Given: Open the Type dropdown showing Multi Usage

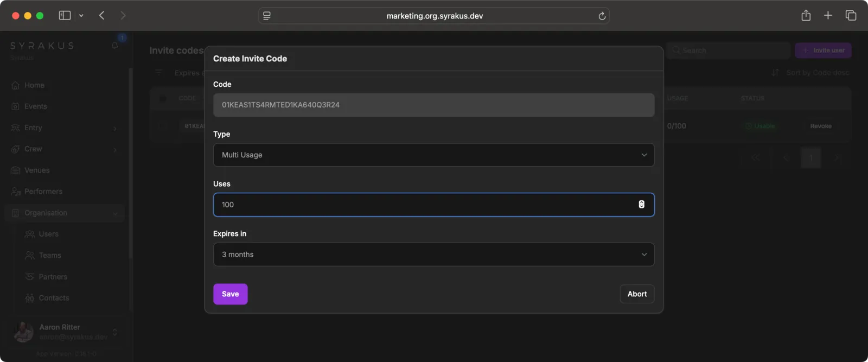Looking at the screenshot, I should click(433, 155).
